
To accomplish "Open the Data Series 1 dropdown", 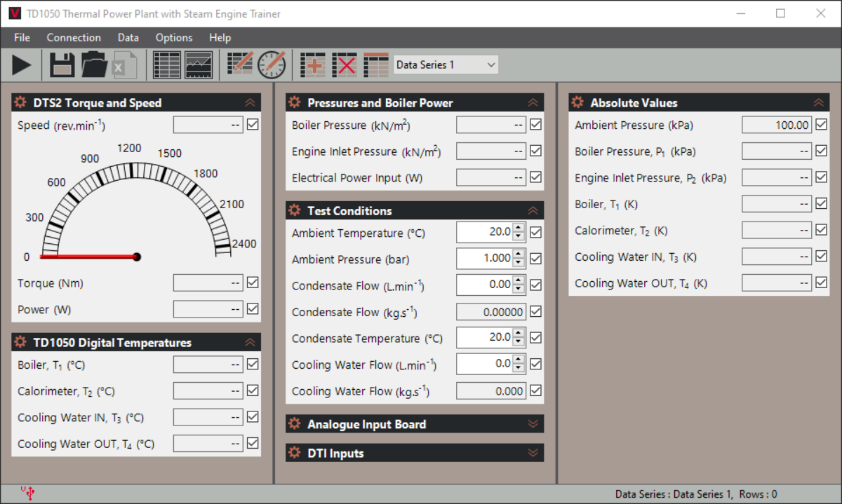I will (x=446, y=64).
